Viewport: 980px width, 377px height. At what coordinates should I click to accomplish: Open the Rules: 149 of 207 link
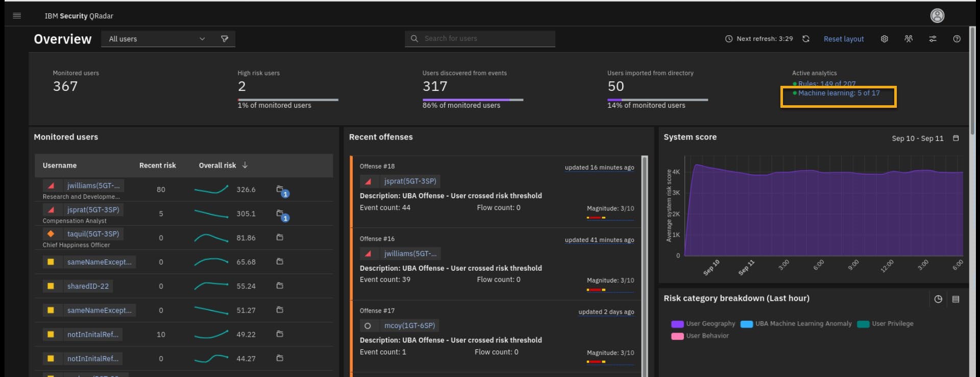pos(827,84)
